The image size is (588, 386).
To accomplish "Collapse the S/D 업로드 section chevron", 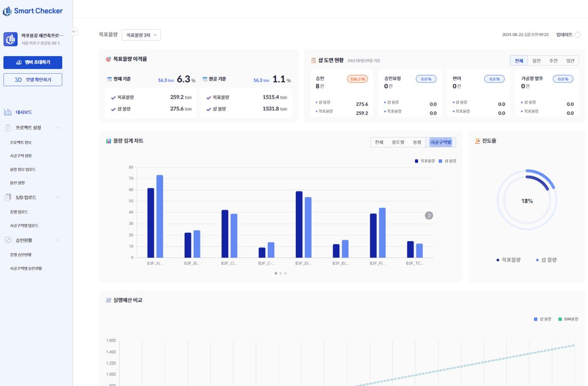I will (x=58, y=197).
